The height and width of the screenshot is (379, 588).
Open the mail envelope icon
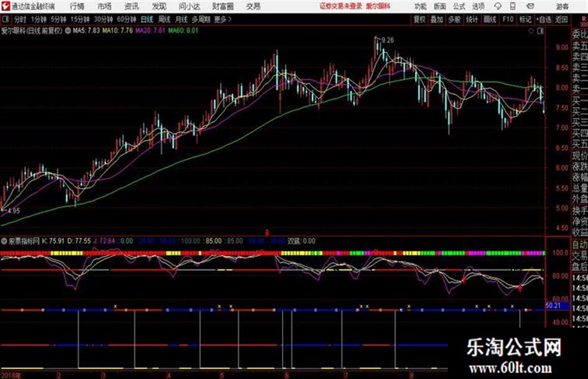click(x=530, y=6)
